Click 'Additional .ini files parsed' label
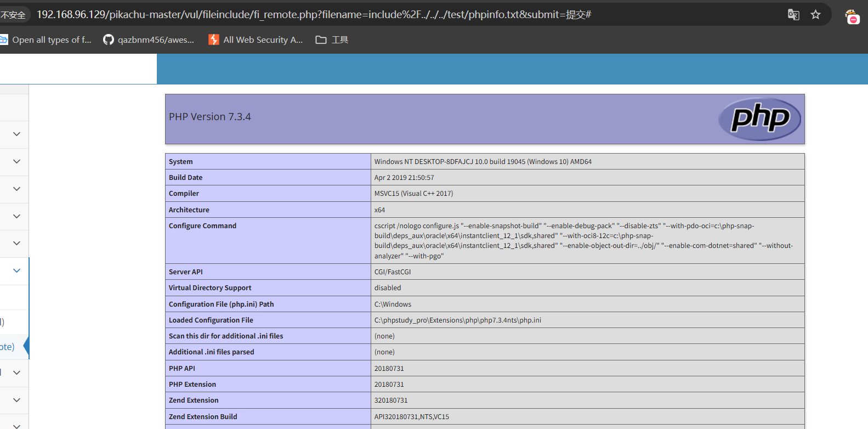Screen dimensions: 868x429 212,352
